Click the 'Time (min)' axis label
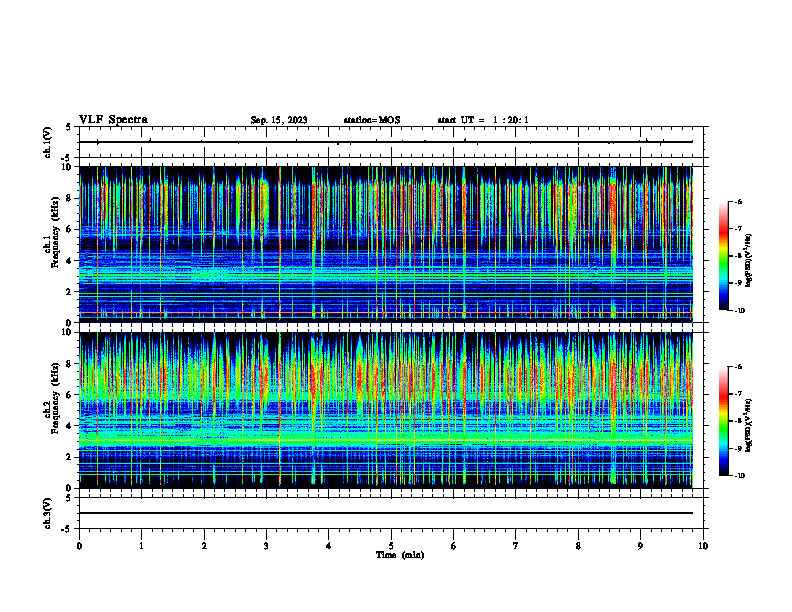Viewport: 792px width, 612px height. coord(400,555)
